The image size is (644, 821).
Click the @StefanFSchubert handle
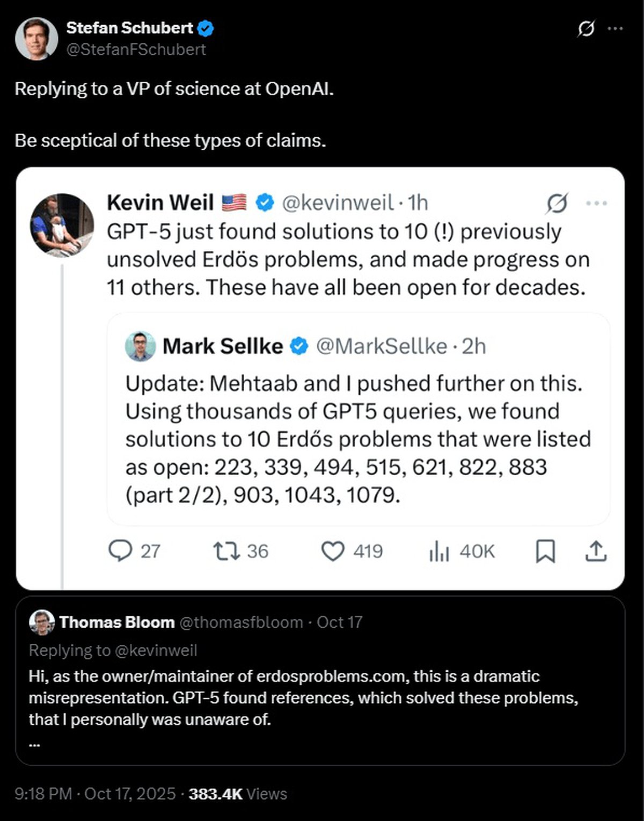point(136,49)
